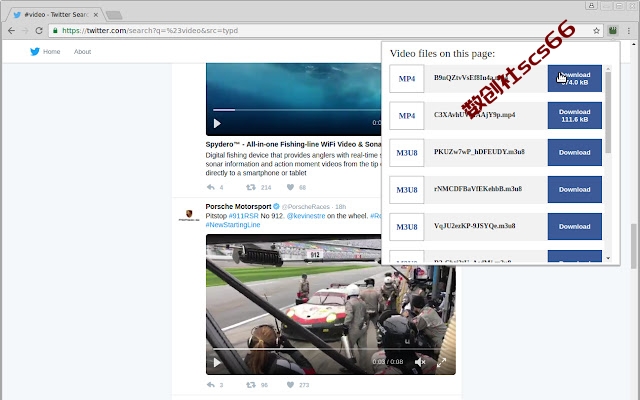This screenshot has height=400, width=640.
Task: Open a new browser tab
Action: click(x=114, y=16)
